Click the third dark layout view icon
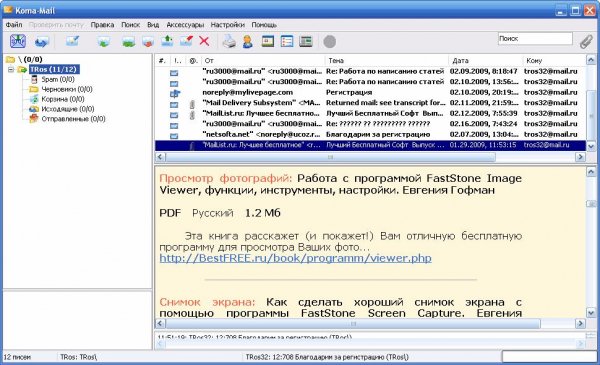The width and height of the screenshot is (600, 365). [x=306, y=41]
